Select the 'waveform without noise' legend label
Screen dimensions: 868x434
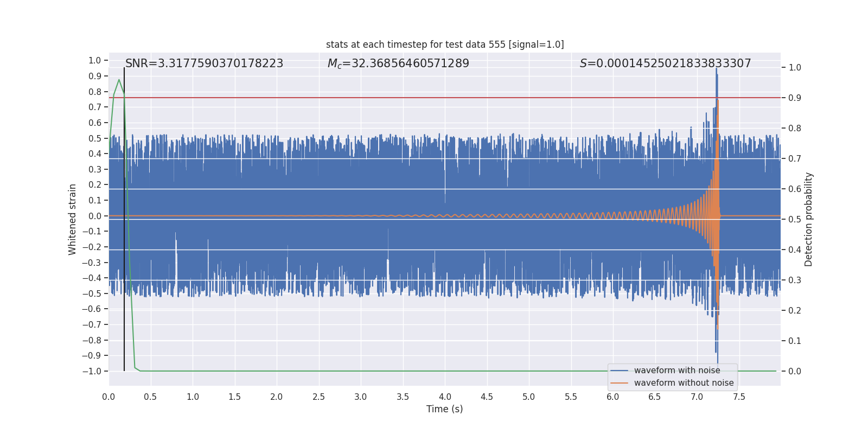point(684,383)
